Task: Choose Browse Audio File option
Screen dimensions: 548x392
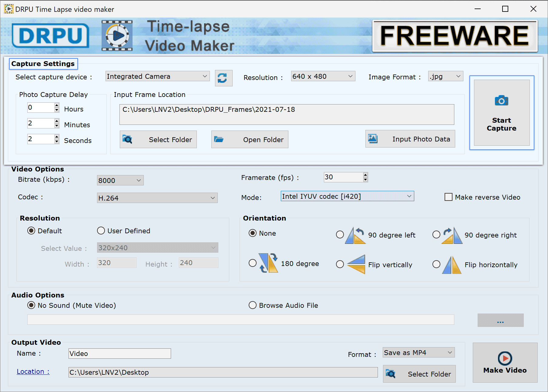Action: [x=252, y=305]
